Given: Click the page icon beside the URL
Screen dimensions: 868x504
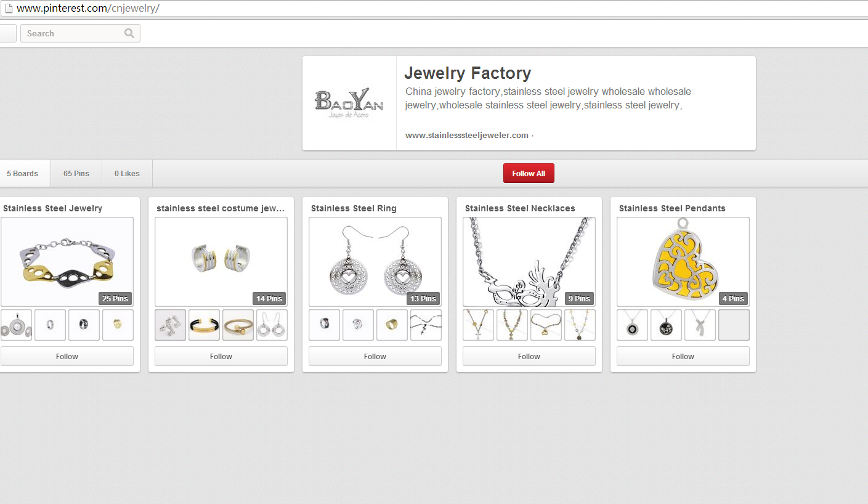Looking at the screenshot, I should [x=8, y=9].
